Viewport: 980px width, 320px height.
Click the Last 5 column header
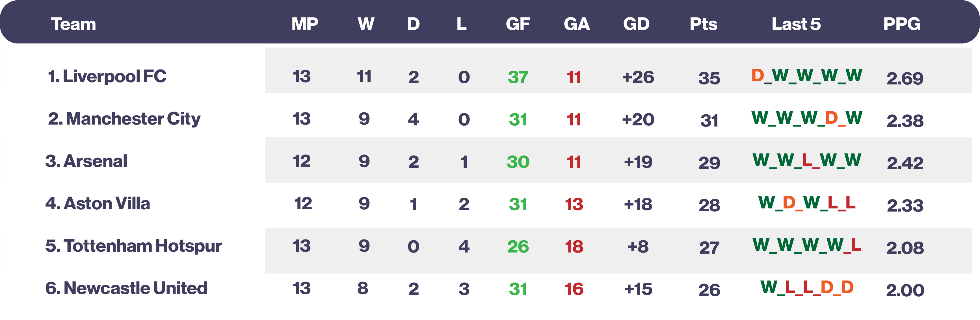coord(796,24)
